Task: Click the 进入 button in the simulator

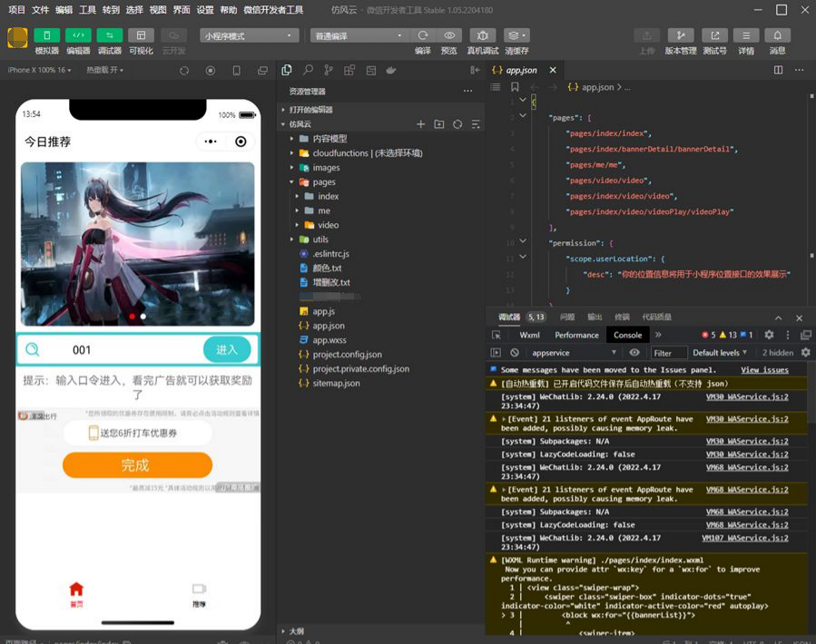Action: pos(226,350)
